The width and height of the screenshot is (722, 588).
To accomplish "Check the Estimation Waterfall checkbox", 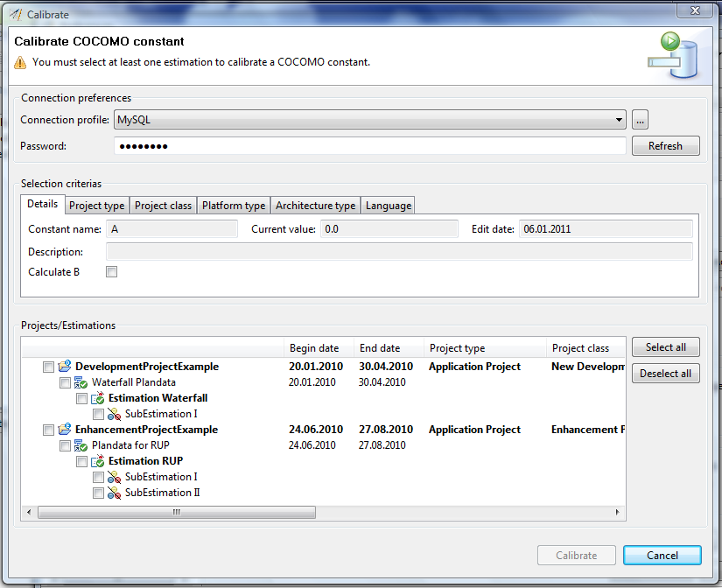I will click(x=81, y=398).
